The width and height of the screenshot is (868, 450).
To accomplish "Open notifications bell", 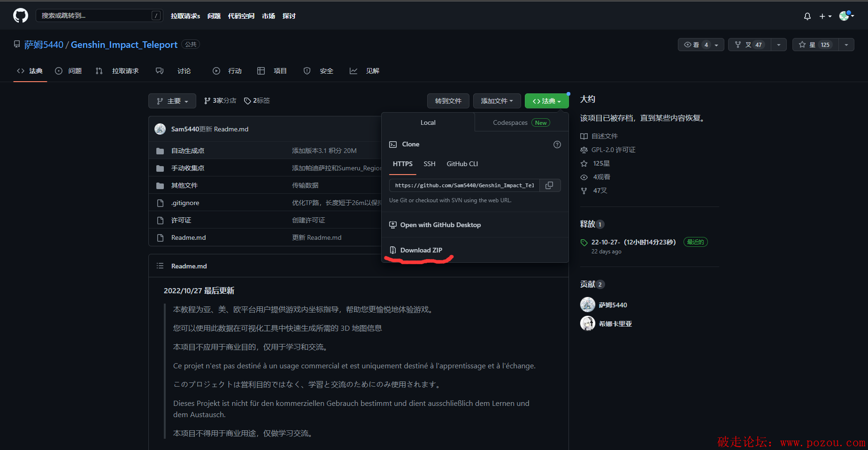I will point(807,16).
